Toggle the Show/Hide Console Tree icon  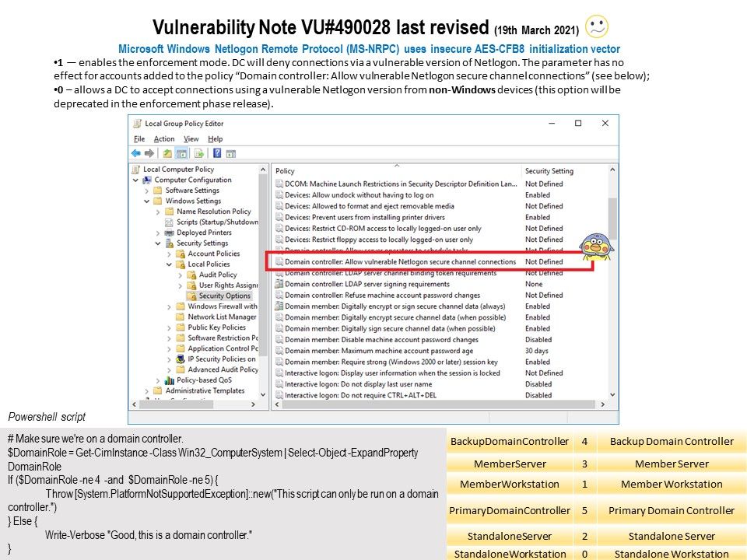tap(181, 153)
